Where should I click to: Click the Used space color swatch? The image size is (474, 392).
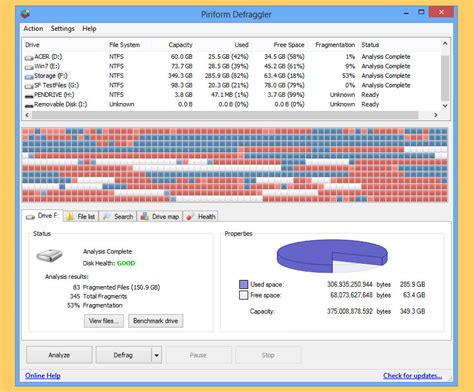point(244,284)
